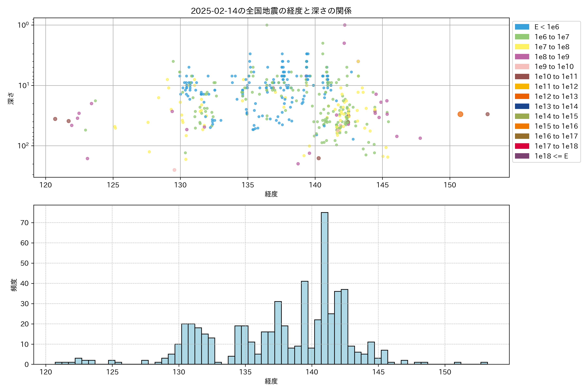
Task: Click the large orange scatter point near longitude 151
Action: click(460, 114)
